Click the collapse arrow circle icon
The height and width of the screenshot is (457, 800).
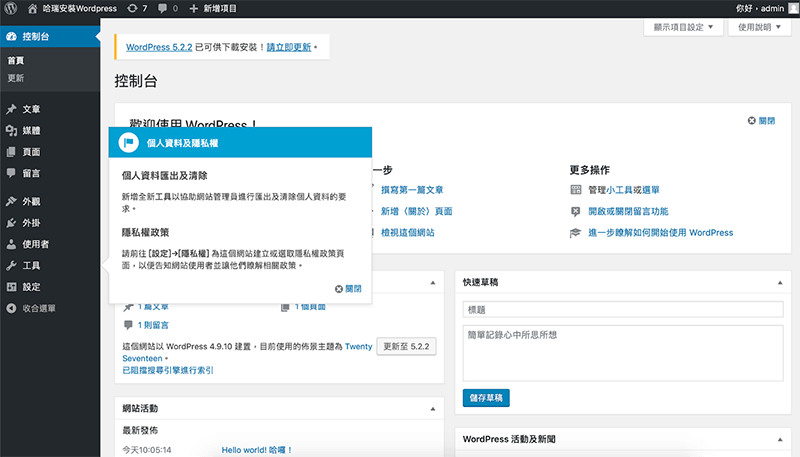(11, 308)
